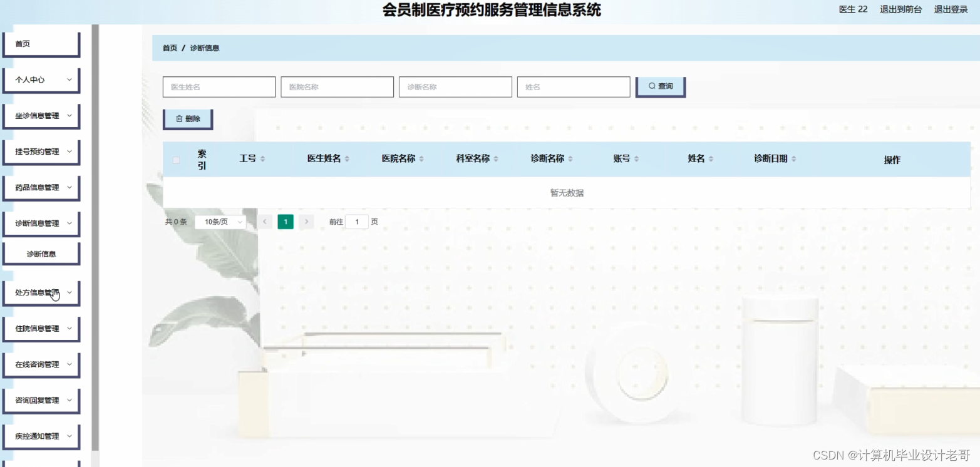Screen dimensions: 980x467
Task: Open the 个人中心 menu label
Action: point(30,80)
